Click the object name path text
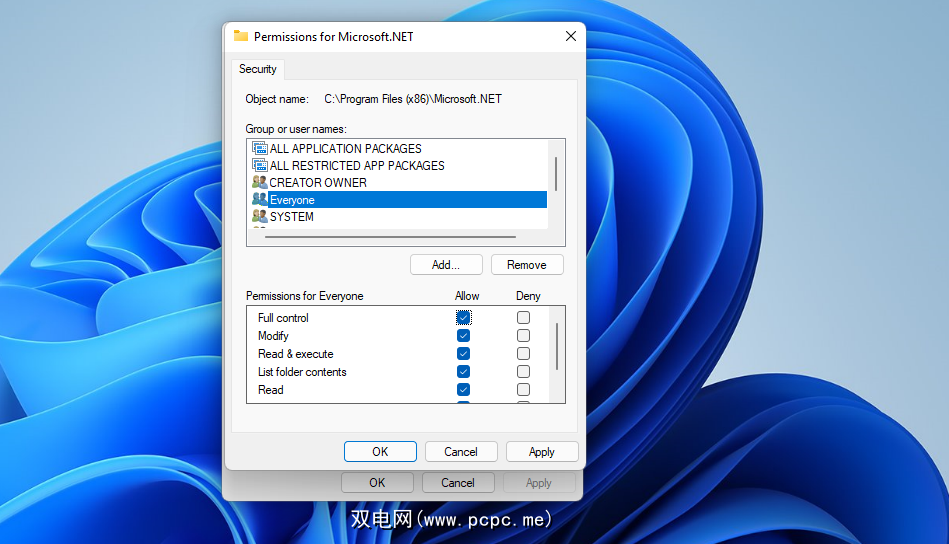The width and height of the screenshot is (949, 544). pyautogui.click(x=413, y=99)
